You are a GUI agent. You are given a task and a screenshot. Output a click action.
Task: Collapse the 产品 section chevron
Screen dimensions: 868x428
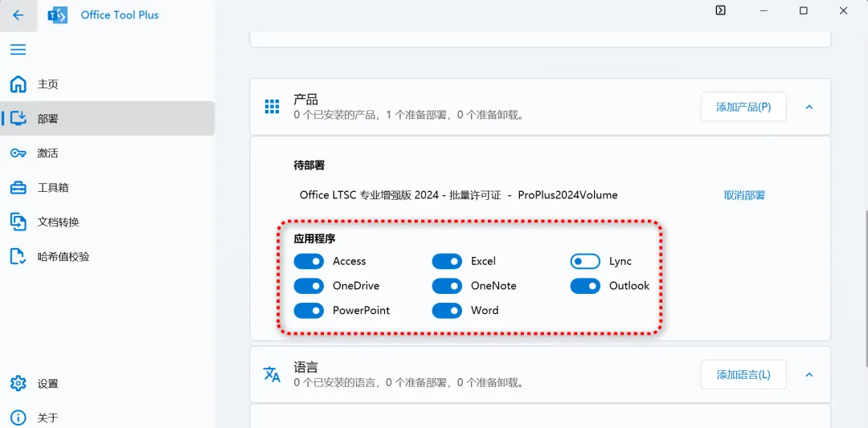click(x=809, y=107)
